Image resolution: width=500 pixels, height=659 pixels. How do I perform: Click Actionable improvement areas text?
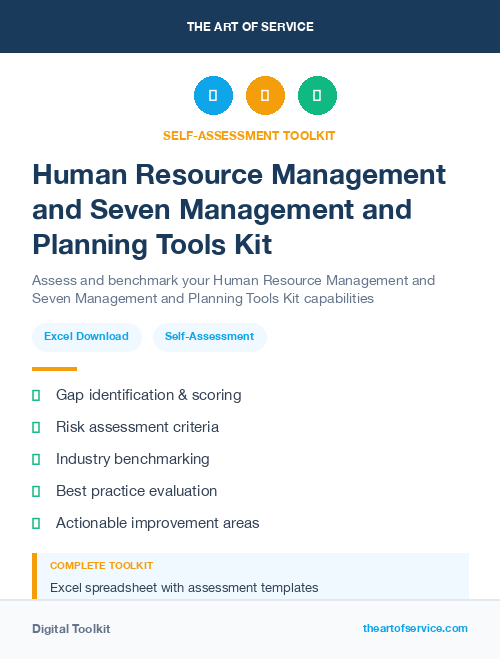click(x=158, y=523)
